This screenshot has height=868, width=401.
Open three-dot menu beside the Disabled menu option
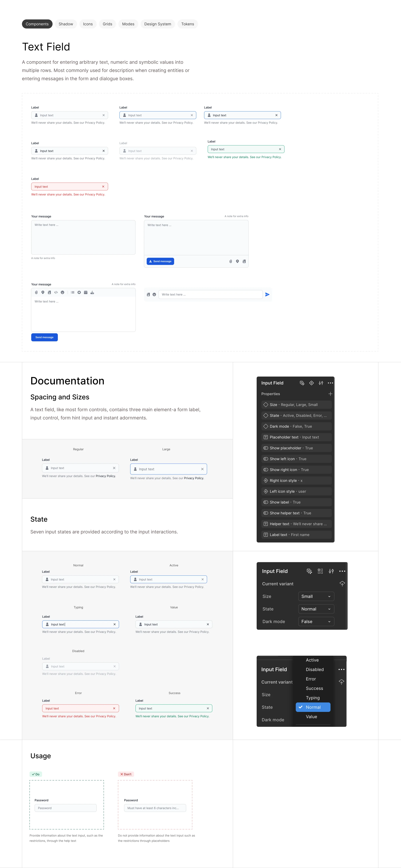(341, 670)
